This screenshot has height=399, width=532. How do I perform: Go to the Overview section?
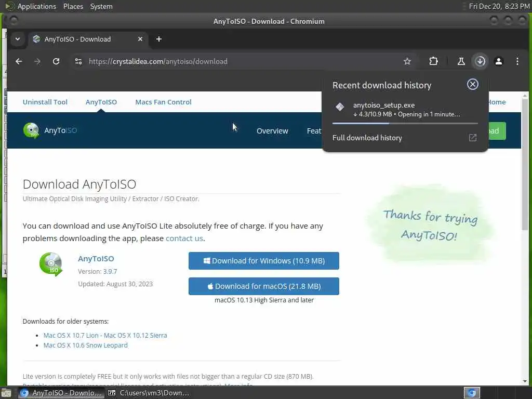[272, 131]
